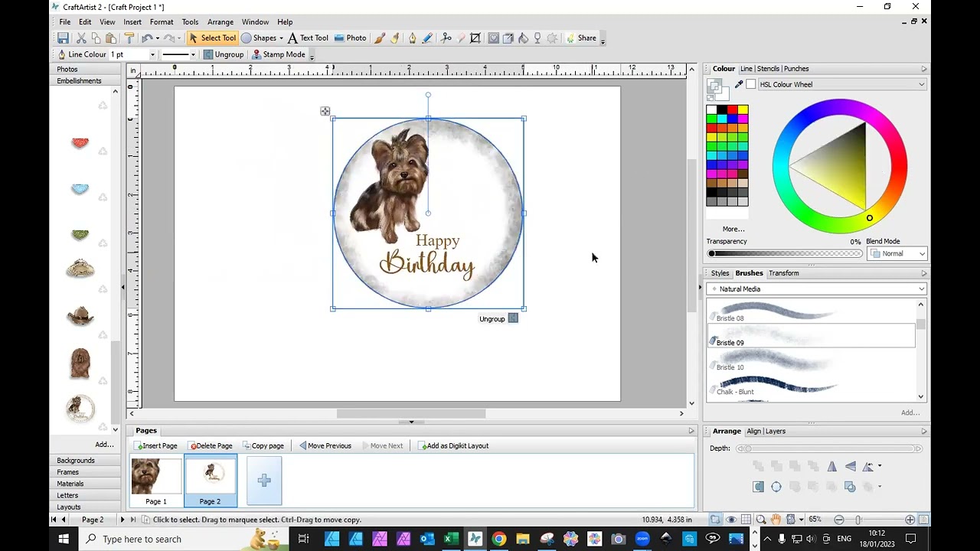The width and height of the screenshot is (980, 551).
Task: Select the Crop tool icon
Action: 475,38
